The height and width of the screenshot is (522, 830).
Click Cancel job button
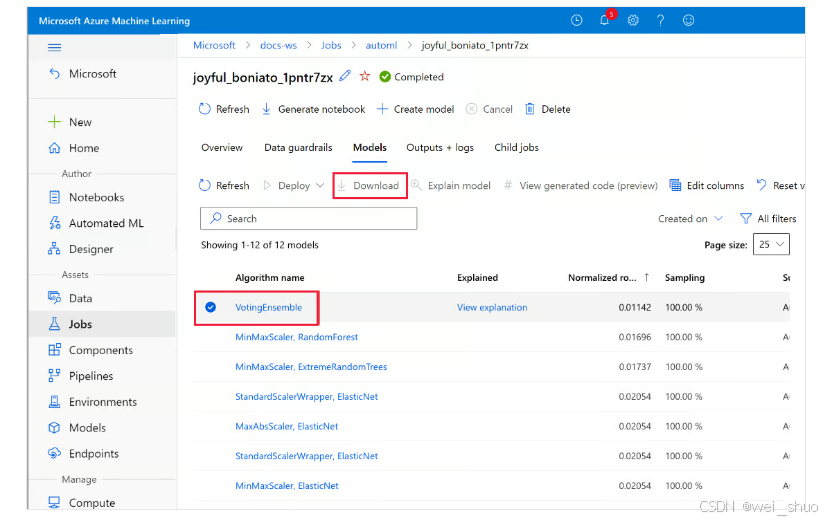point(489,109)
